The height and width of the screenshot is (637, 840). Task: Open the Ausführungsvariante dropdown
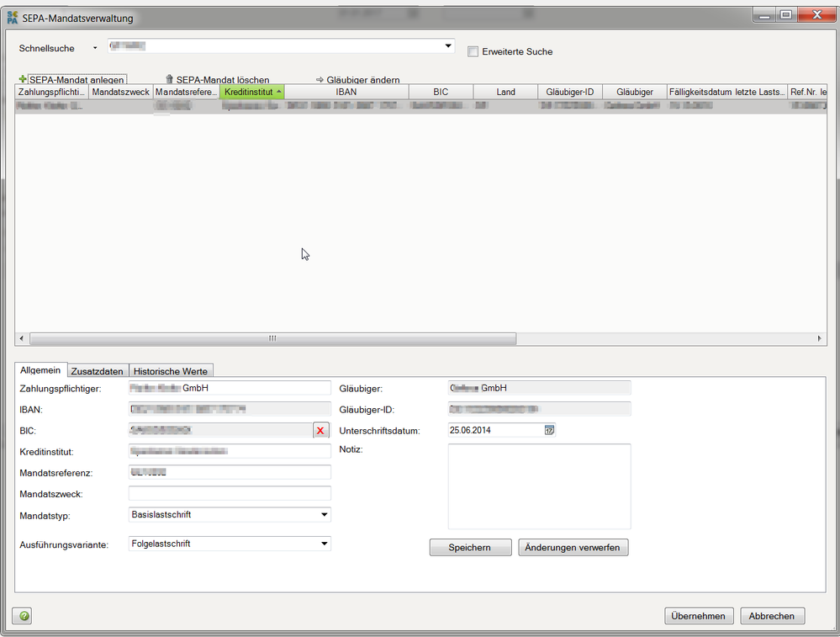pos(324,544)
